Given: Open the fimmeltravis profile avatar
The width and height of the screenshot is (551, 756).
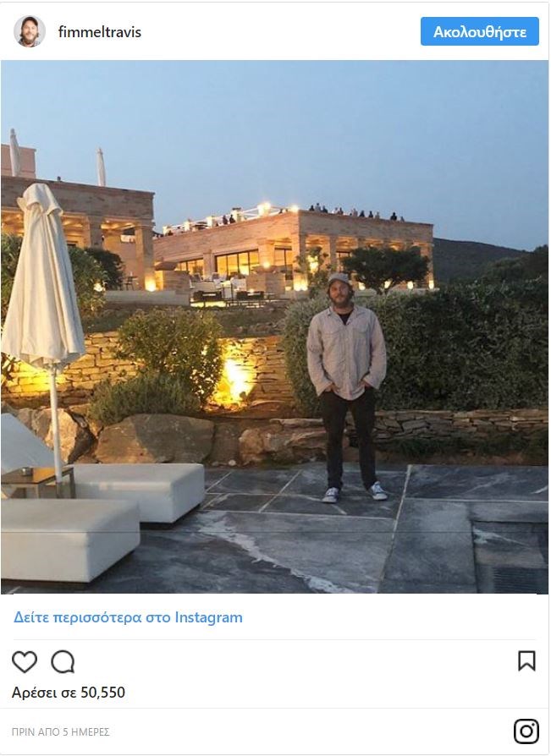Looking at the screenshot, I should tap(30, 31).
